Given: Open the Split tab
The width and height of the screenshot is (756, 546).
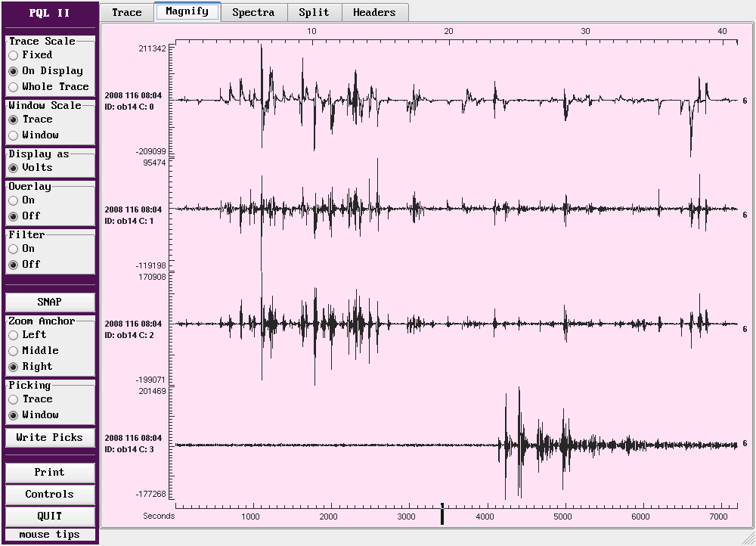Looking at the screenshot, I should point(314,12).
